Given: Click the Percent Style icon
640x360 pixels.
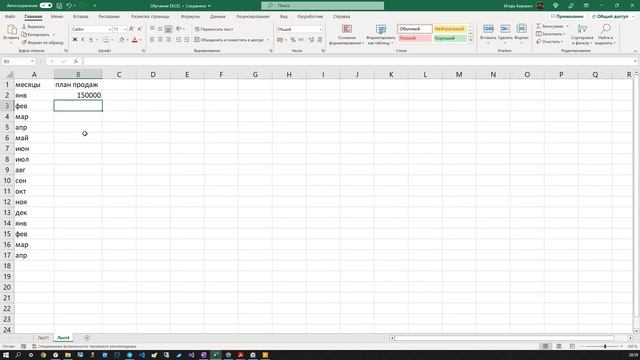Looking at the screenshot, I should [293, 40].
